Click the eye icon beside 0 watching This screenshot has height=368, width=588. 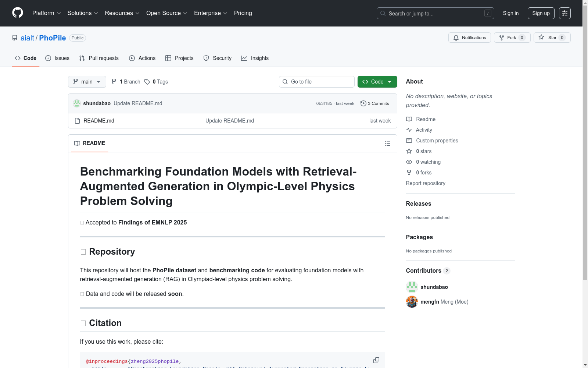coord(409,162)
